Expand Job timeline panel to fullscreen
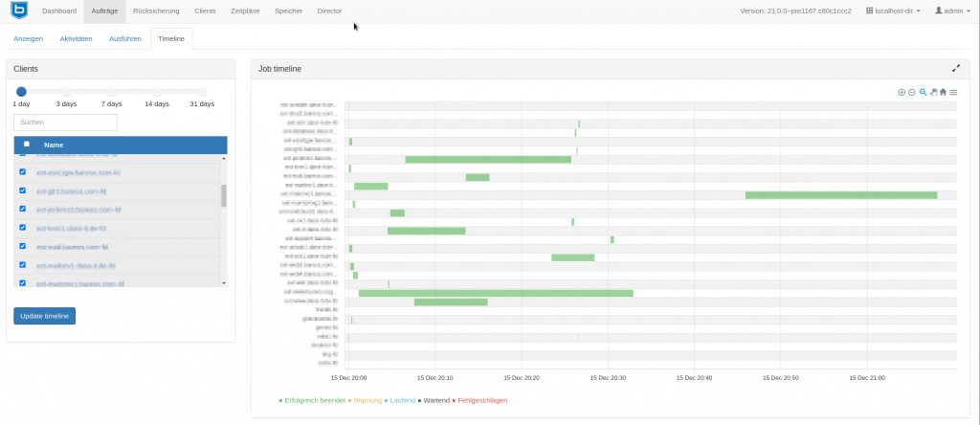The height and width of the screenshot is (425, 980). point(956,68)
